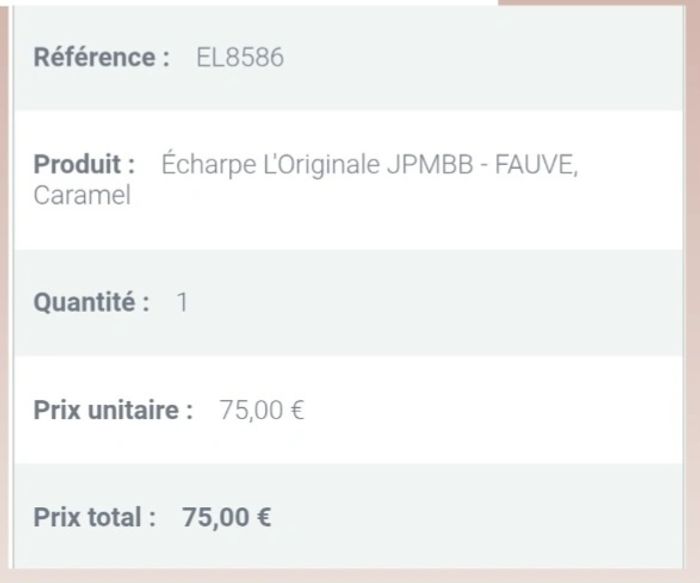Screen dimensions: 700x583
Task: Click the word Prix before unitaire
Action: [55, 410]
